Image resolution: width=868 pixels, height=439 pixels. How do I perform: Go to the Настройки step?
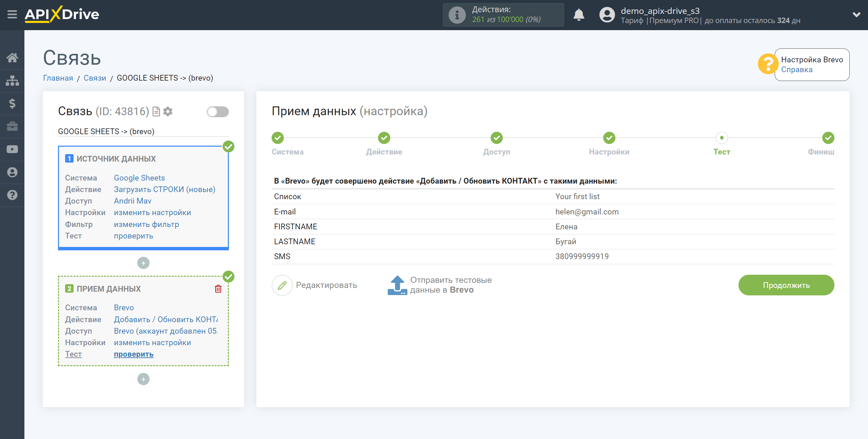coord(609,138)
